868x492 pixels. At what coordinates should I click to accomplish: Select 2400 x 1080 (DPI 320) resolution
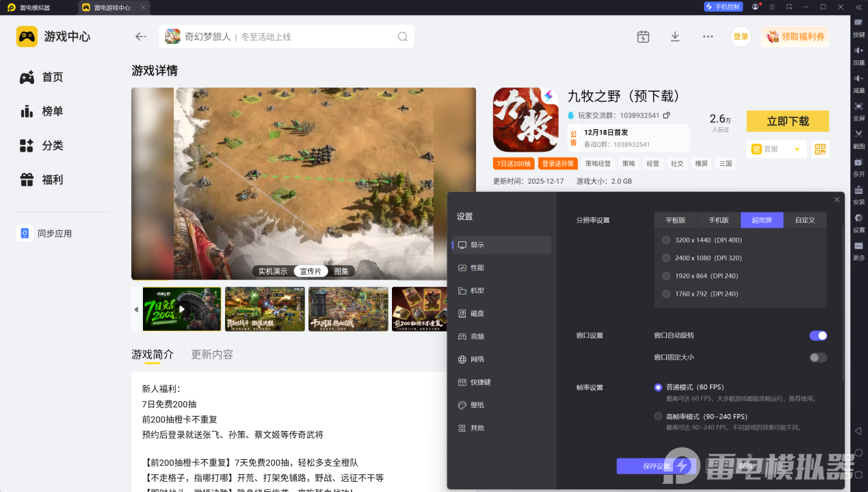click(666, 258)
